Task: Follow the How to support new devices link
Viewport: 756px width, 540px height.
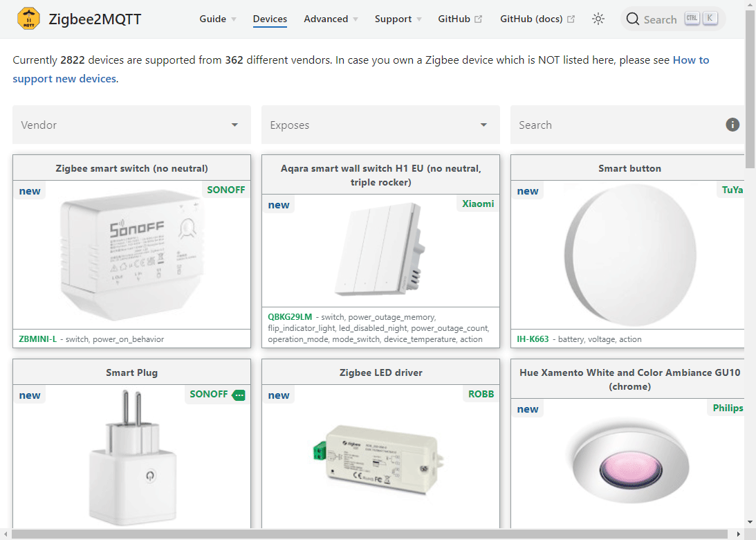Action: tap(690, 60)
